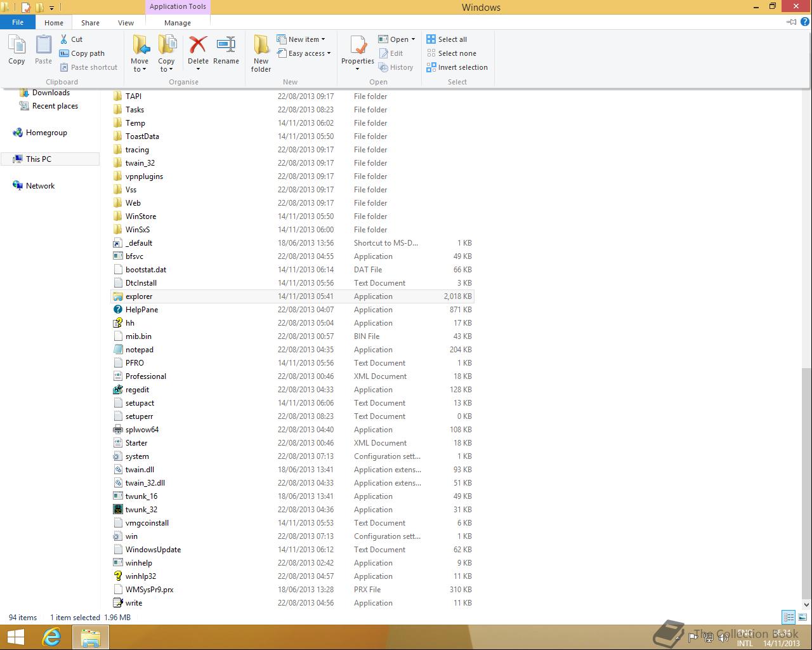Show file History
This screenshot has height=650, width=812.
[x=396, y=67]
